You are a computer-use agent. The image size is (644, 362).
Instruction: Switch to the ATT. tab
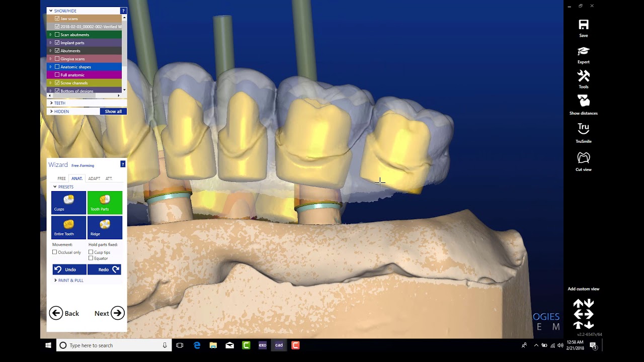coord(109,178)
